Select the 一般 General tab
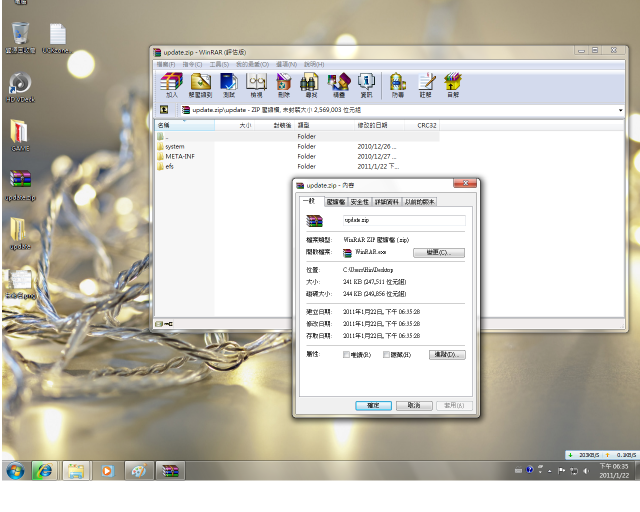The width and height of the screenshot is (640, 512). [x=311, y=201]
